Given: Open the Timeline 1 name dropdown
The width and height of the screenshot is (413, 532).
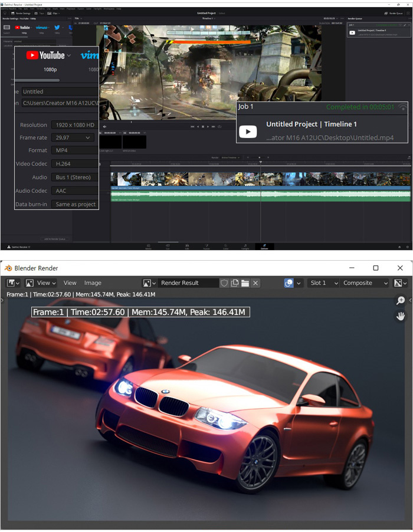Looking at the screenshot, I should pyautogui.click(x=209, y=18).
